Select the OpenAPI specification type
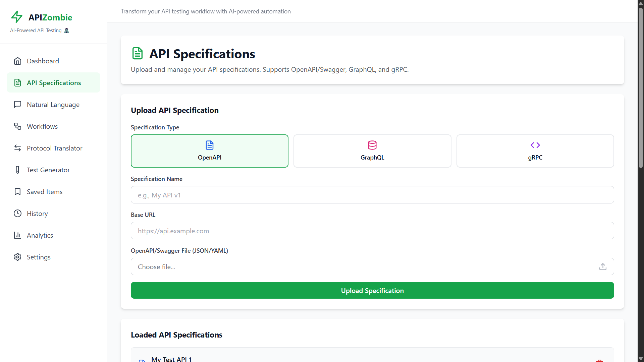 (209, 151)
